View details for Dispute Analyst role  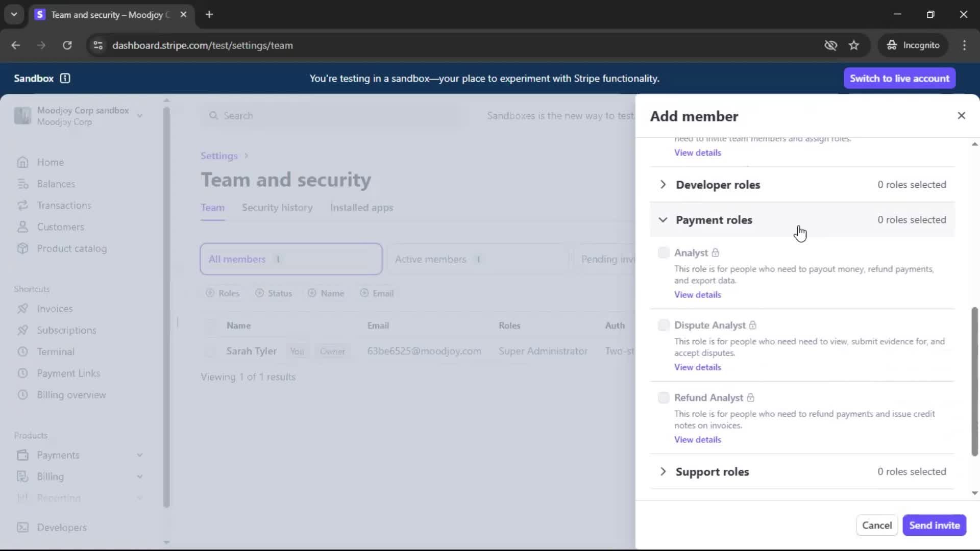[x=697, y=367]
